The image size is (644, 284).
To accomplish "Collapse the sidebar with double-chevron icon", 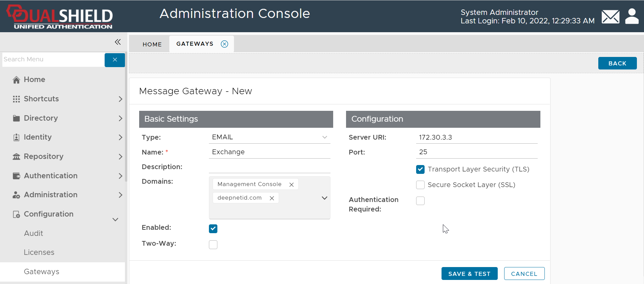I will point(117,42).
